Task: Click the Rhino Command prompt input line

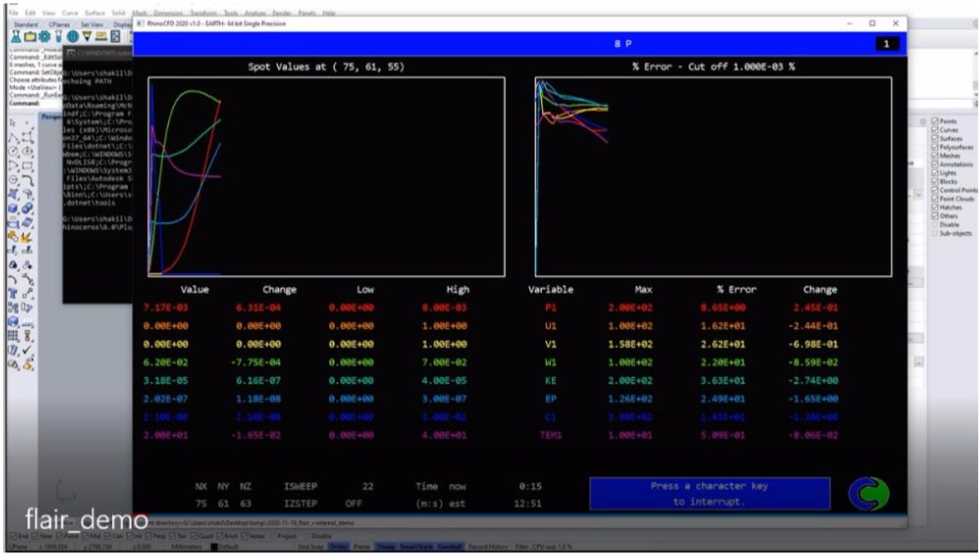Action: point(35,104)
